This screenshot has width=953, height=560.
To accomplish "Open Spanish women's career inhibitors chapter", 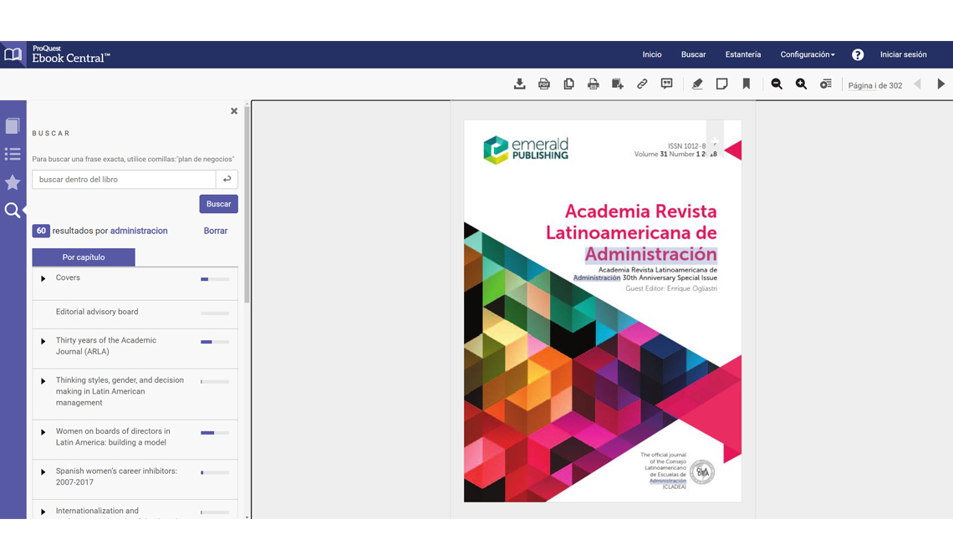I will point(116,476).
